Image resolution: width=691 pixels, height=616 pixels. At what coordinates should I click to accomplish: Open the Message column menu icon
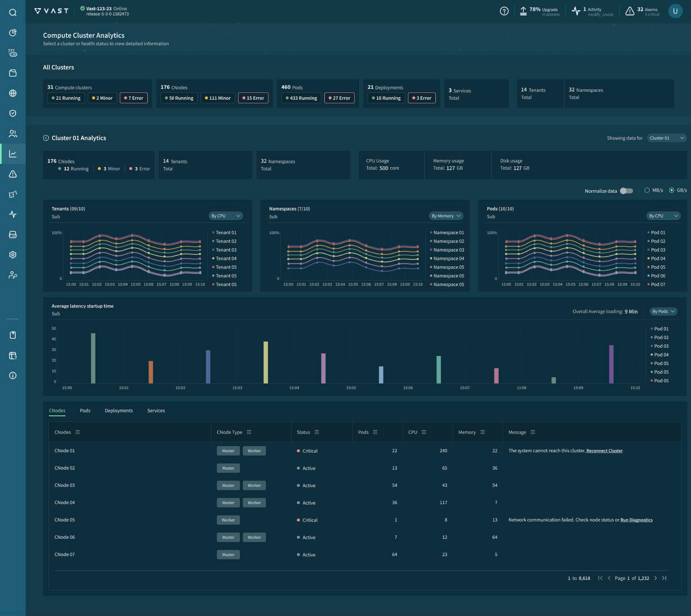tap(533, 432)
